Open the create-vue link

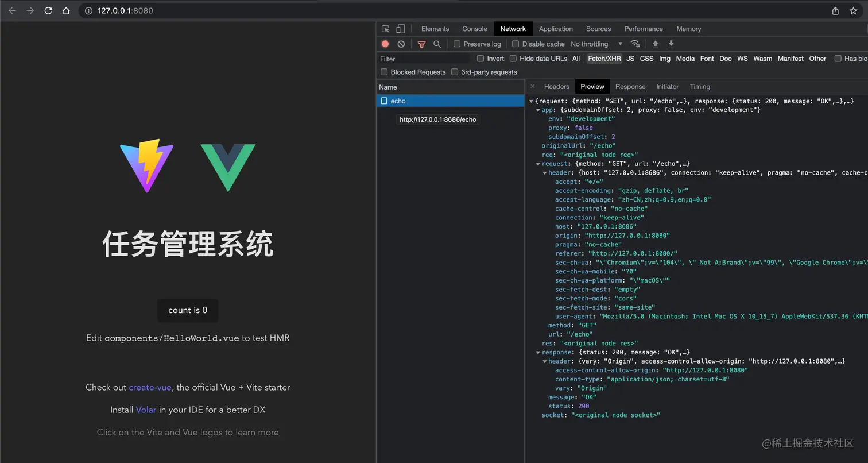(x=150, y=387)
